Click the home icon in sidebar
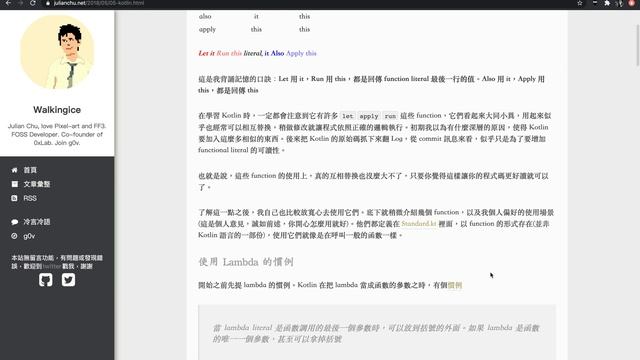Viewport: 640px width, 360px height. [15, 170]
